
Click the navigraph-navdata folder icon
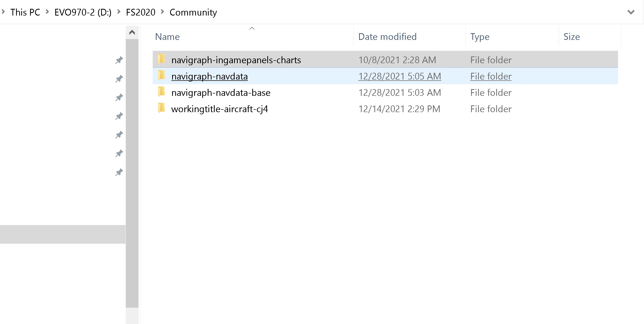pyautogui.click(x=162, y=76)
